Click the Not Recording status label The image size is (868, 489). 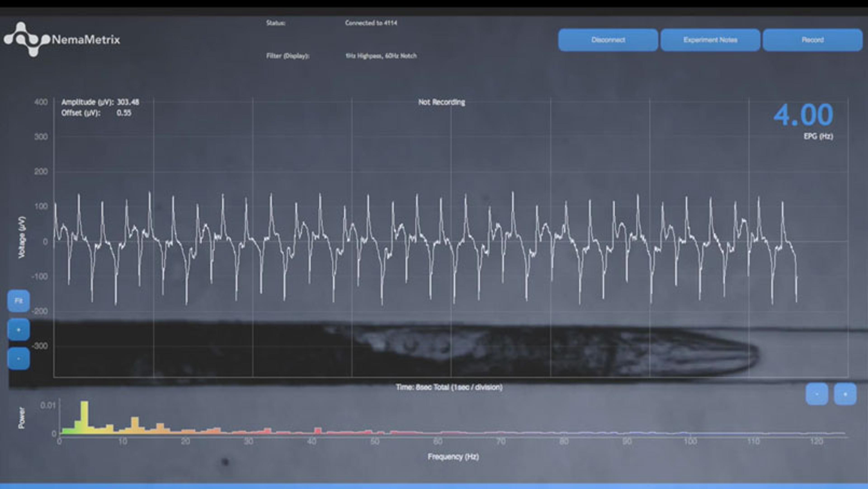[x=441, y=102]
